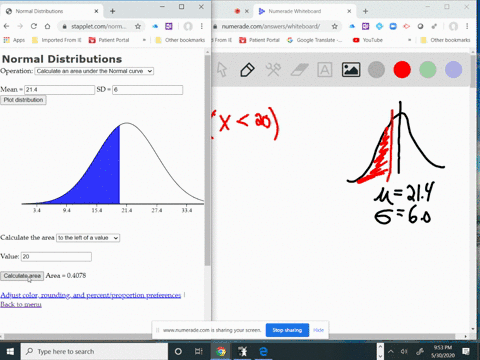The image size is (480, 360).
Task: Click the Back to menu link
Action: (21, 305)
